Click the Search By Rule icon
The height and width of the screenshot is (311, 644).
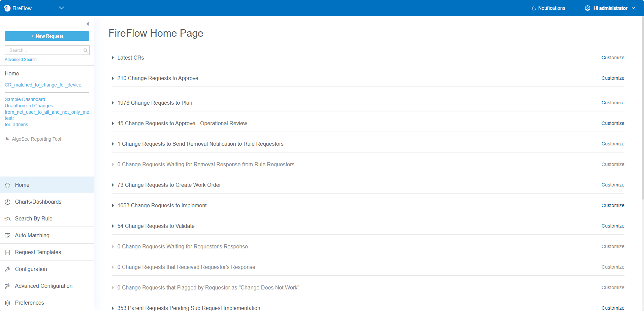click(7, 219)
